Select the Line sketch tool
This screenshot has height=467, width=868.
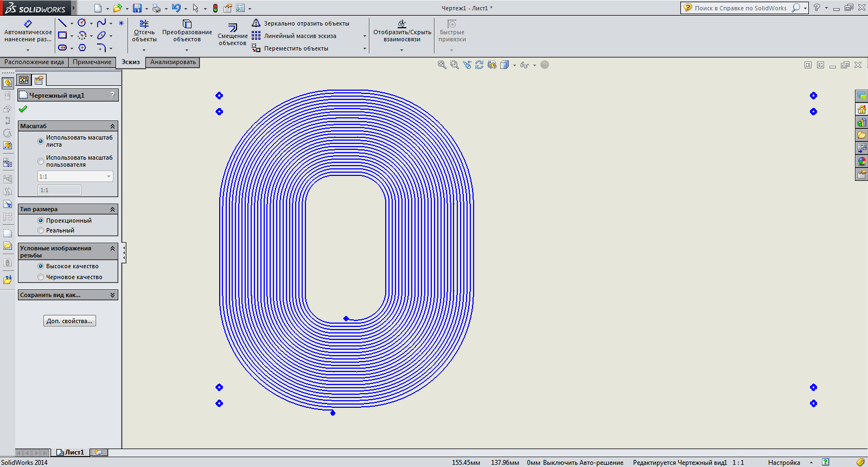pos(62,23)
